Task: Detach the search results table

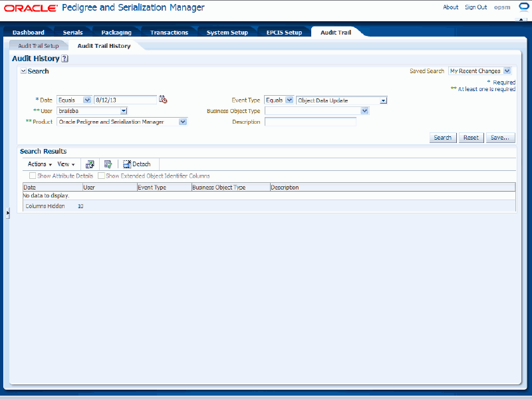Action: [137, 164]
